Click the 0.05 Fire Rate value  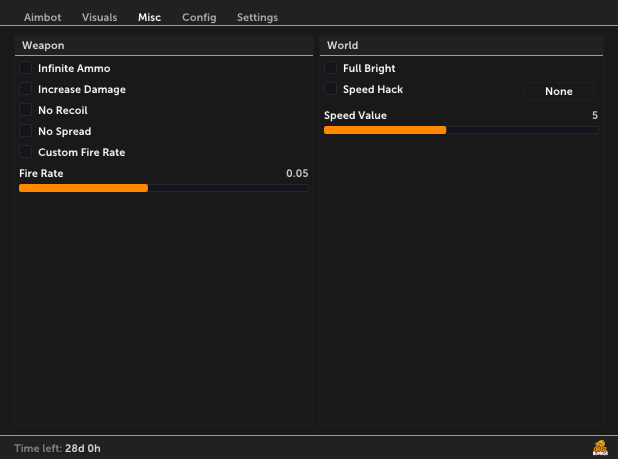tap(297, 173)
